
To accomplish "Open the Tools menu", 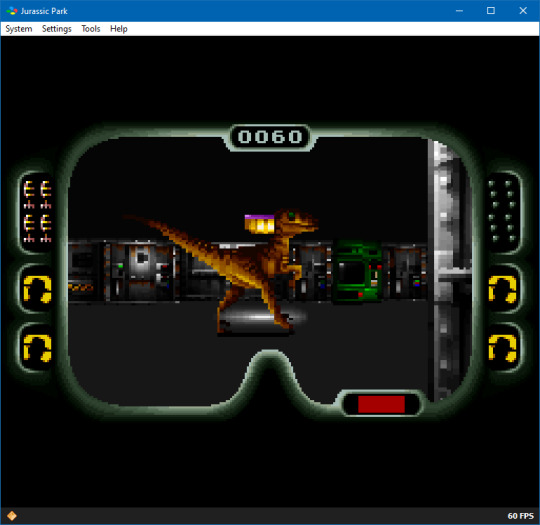I will click(91, 29).
